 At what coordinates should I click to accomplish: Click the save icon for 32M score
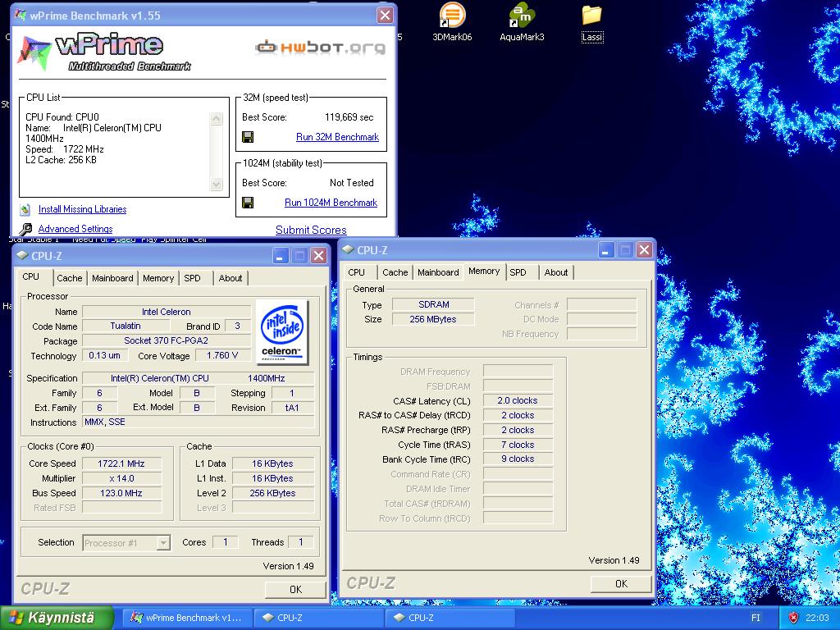point(248,137)
